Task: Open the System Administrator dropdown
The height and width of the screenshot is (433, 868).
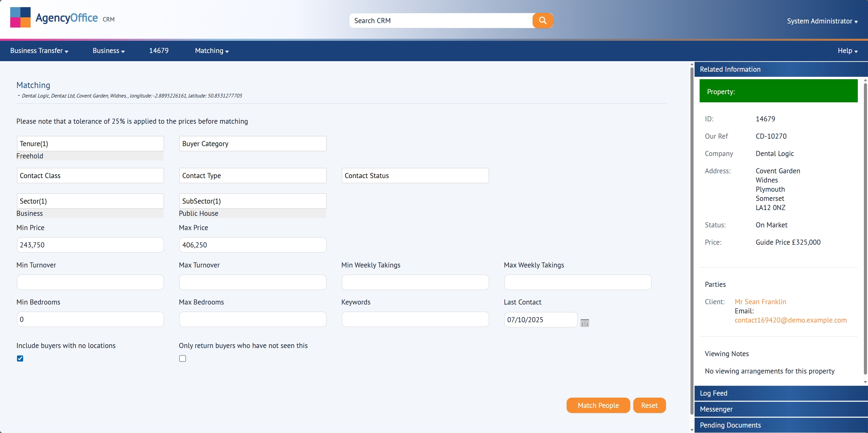Action: click(822, 21)
